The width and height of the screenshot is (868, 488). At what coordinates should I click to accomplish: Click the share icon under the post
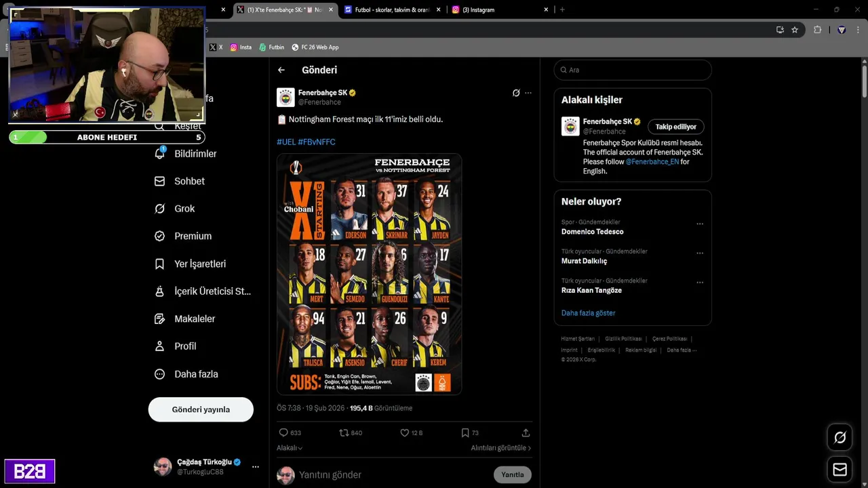tap(526, 432)
